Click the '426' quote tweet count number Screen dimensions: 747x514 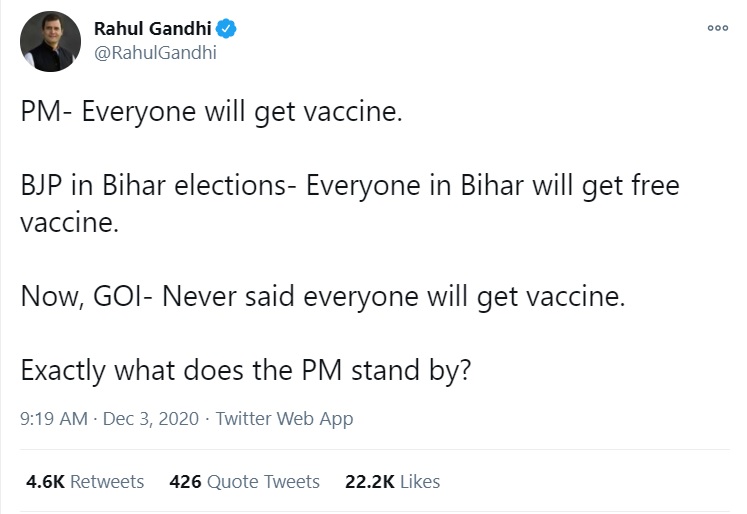pyautogui.click(x=186, y=481)
